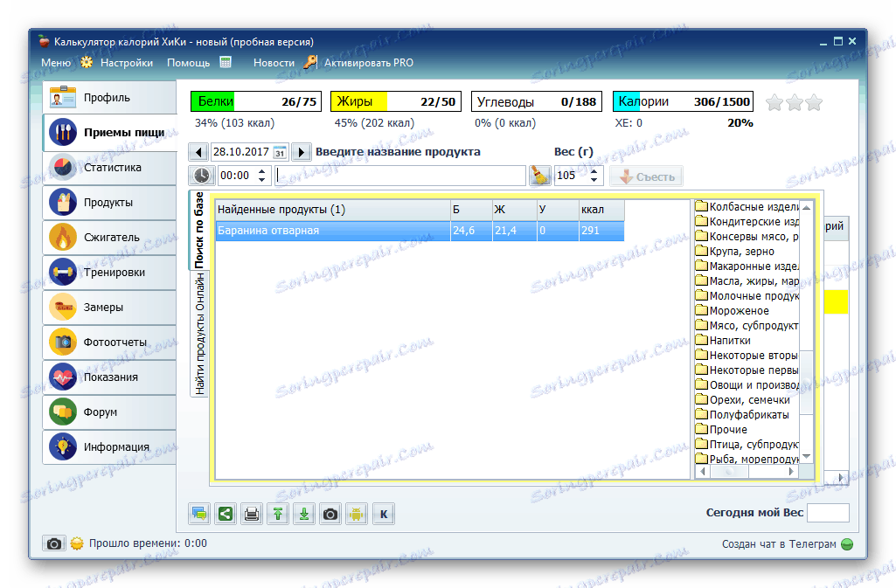Open the Замеры section
The width and height of the screenshot is (896, 588).
click(x=109, y=308)
